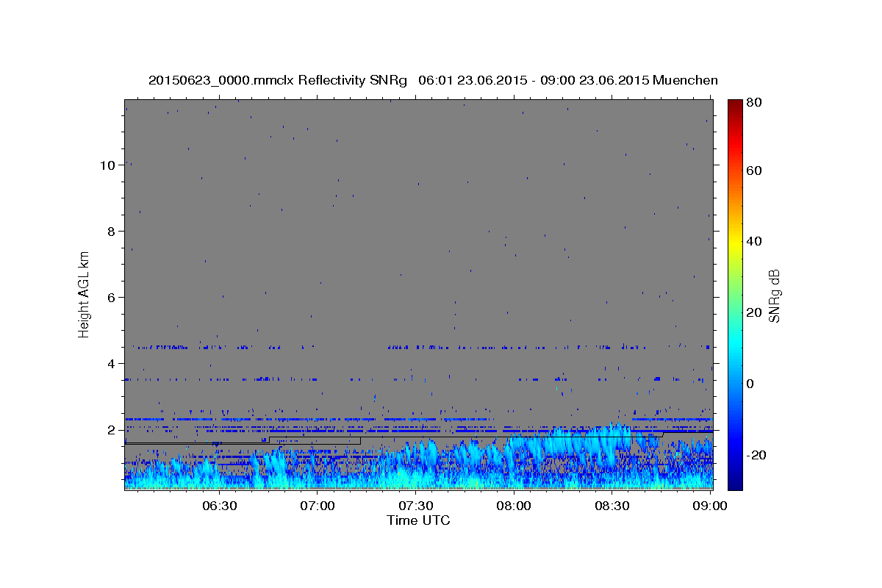
Task: Click the 'Height AGL km' axis label
Action: [85, 293]
